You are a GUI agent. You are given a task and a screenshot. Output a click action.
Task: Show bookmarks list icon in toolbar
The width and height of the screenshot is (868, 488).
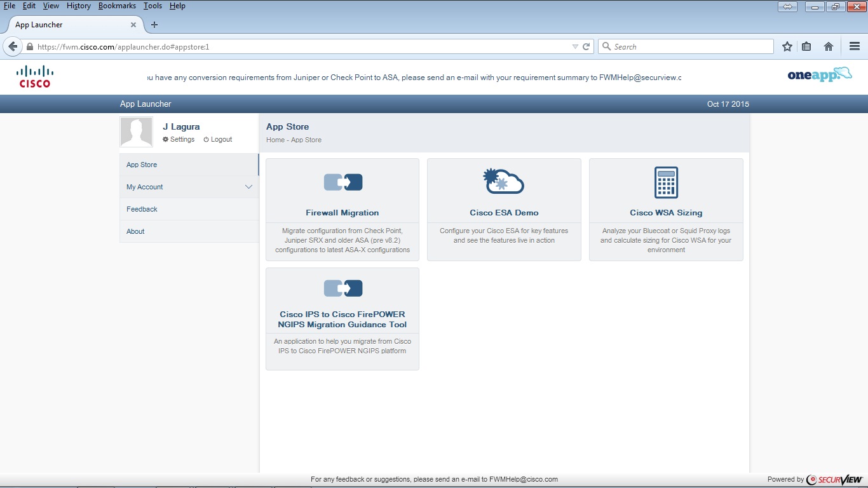[806, 46]
